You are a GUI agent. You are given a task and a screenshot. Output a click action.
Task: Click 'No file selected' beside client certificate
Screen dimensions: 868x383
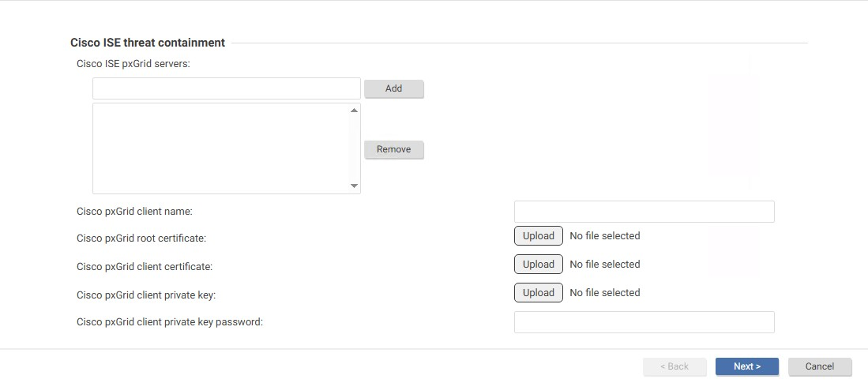[605, 265]
